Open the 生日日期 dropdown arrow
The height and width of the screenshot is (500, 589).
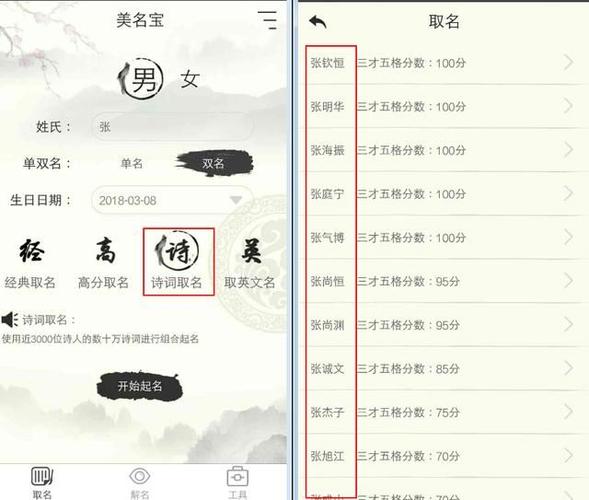236,200
